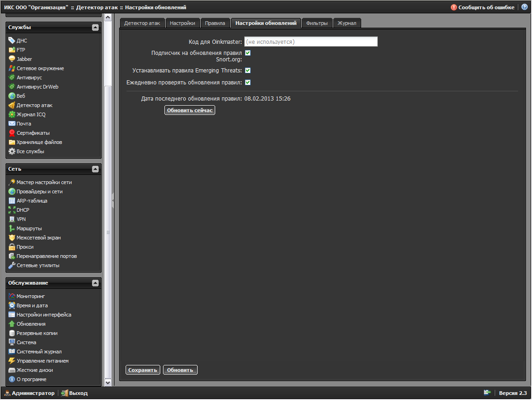Open the Почта envelope icon
532x400 pixels.
[x=12, y=124]
